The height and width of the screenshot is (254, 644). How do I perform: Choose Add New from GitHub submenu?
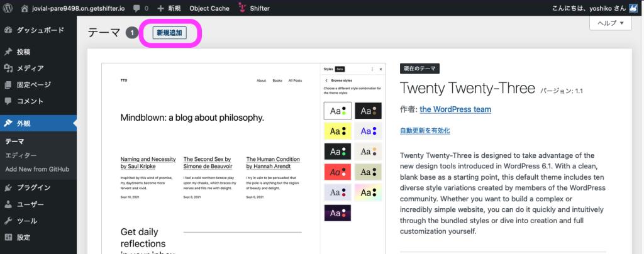pyautogui.click(x=37, y=169)
